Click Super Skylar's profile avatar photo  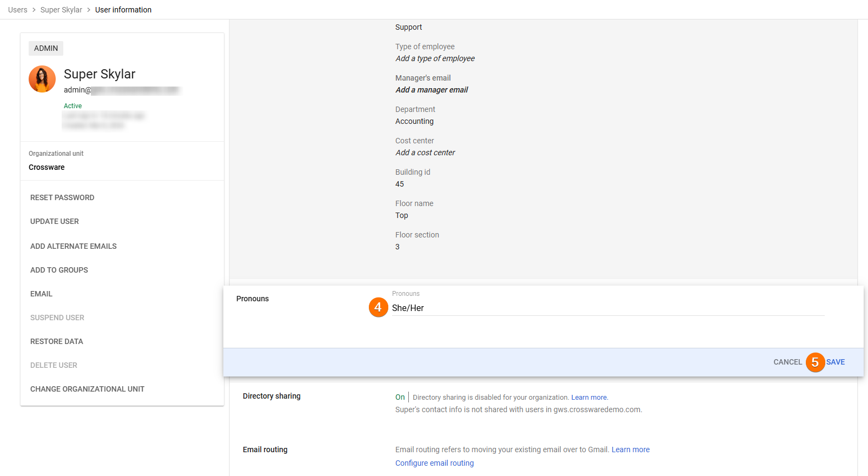tap(42, 80)
